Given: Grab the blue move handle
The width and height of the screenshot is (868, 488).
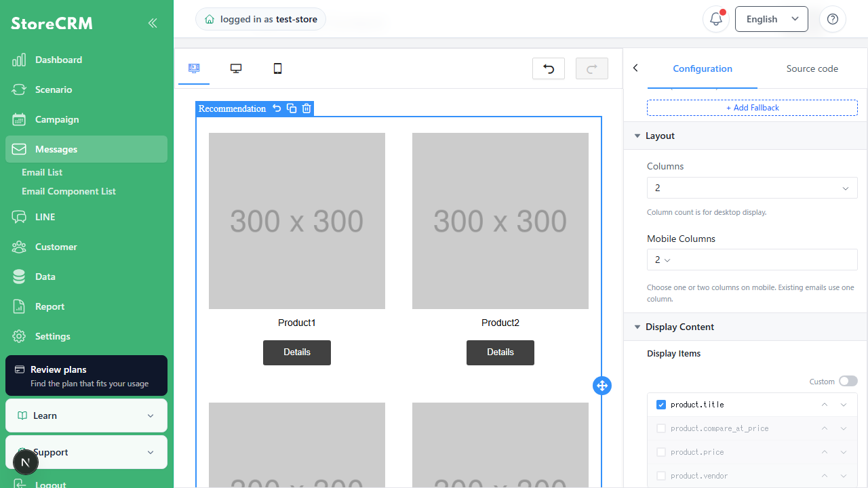Looking at the screenshot, I should click(602, 386).
